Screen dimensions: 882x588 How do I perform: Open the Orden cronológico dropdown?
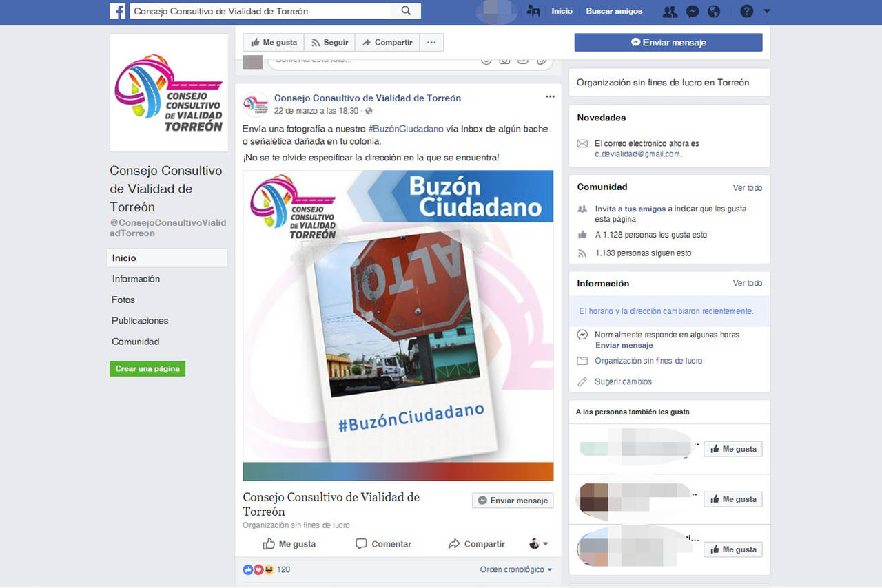point(516,569)
